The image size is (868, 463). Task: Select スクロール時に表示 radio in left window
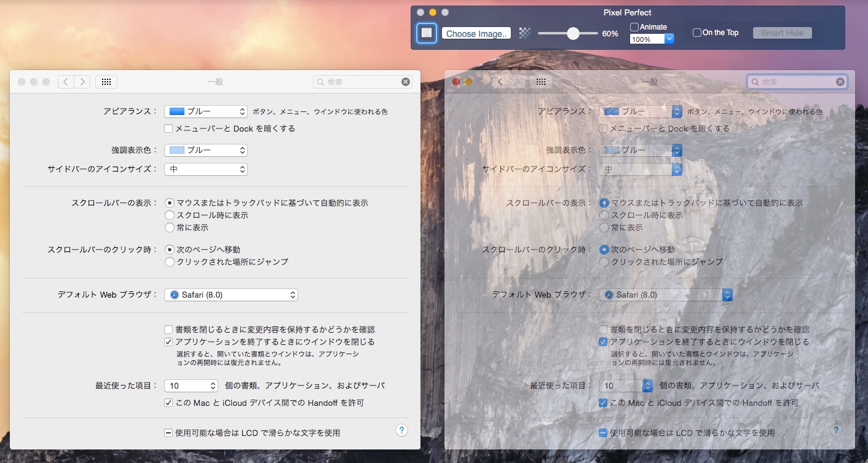click(x=170, y=215)
